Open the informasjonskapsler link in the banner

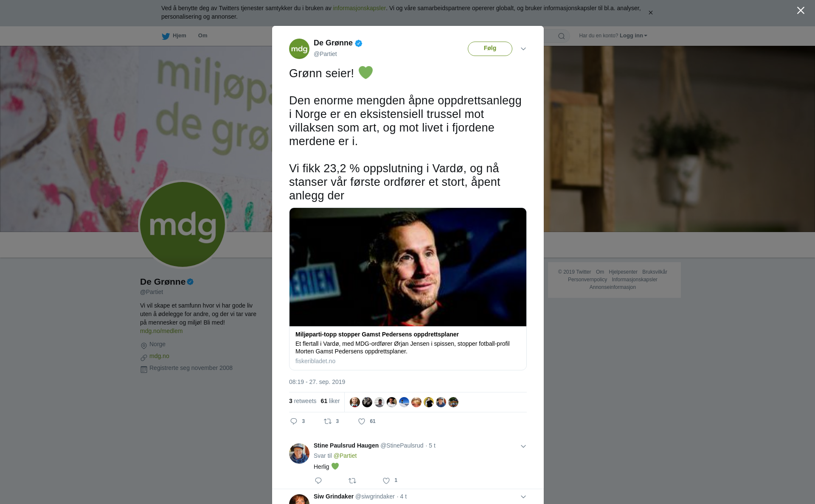(x=359, y=8)
